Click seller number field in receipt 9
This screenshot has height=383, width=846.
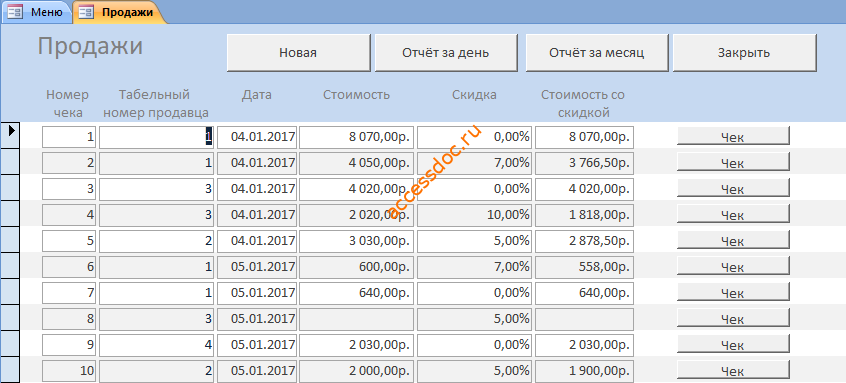156,345
